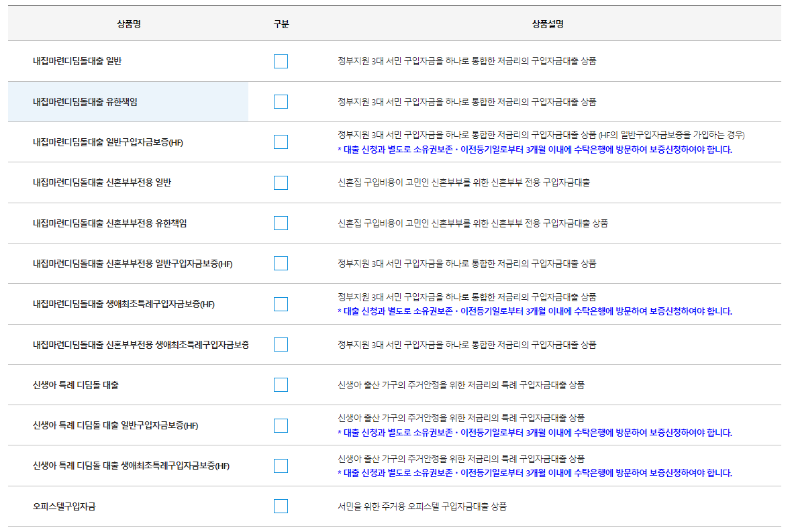Viewport: 792px width, 532px height.
Task: Click the 상품명 column header
Action: pos(128,22)
